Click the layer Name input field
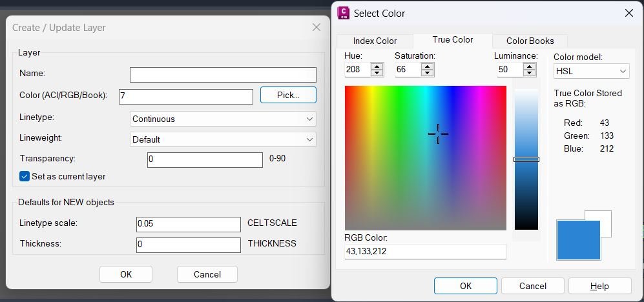This screenshot has width=644, height=302. [x=223, y=75]
